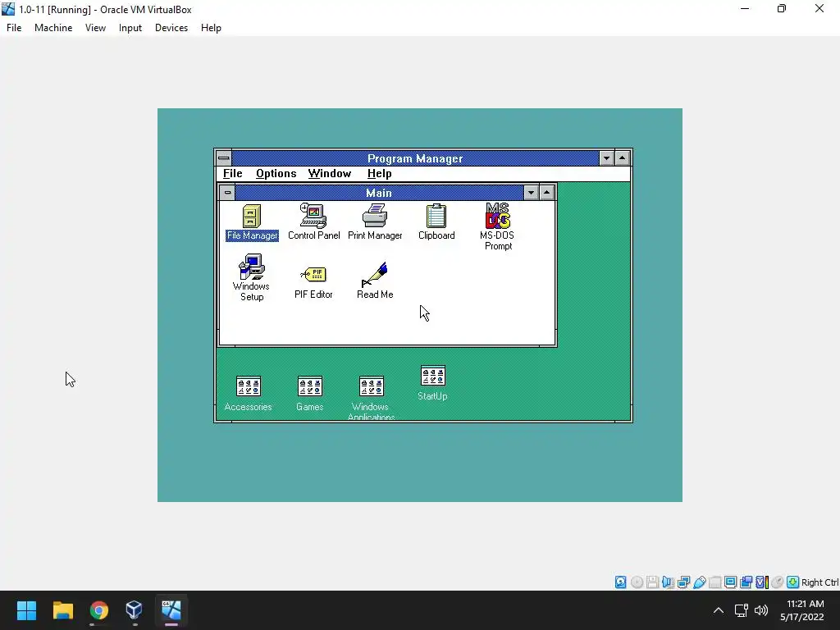Open the volume tray icon
This screenshot has height=630, width=840.
tap(761, 610)
